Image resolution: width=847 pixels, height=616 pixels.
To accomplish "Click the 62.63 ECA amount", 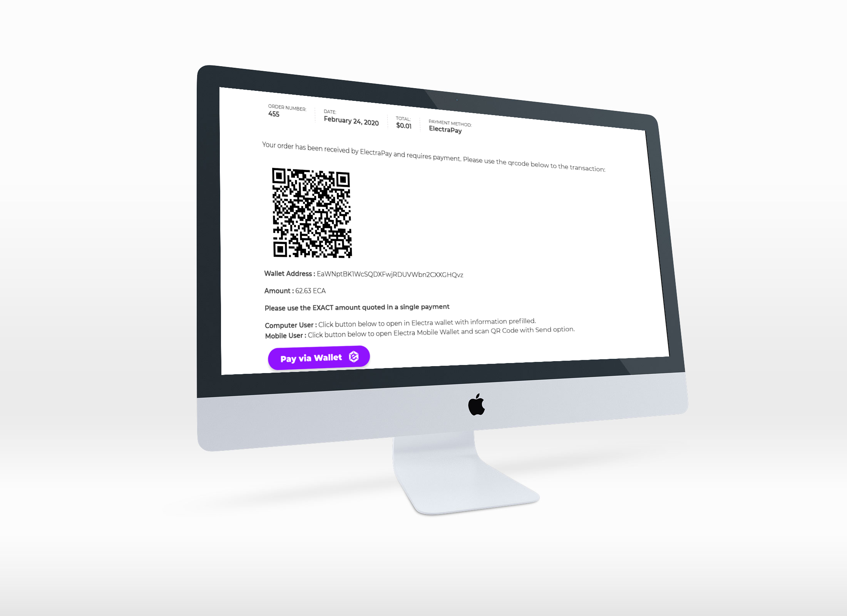I will click(x=310, y=291).
